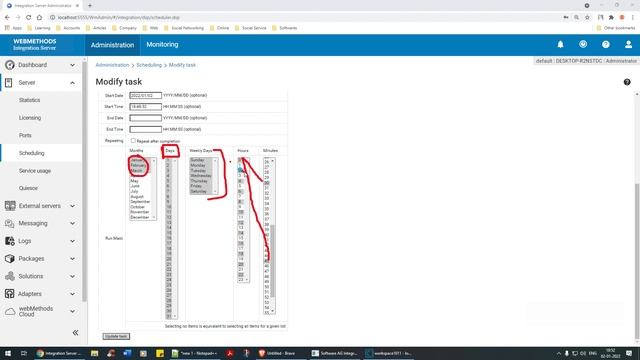The height and width of the screenshot is (360, 640).
Task: Click the Solutions icon in sidebar
Action: (10, 276)
